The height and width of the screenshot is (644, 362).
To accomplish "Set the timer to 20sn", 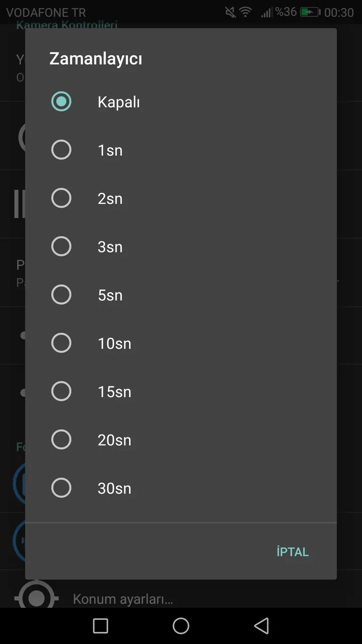I will tap(181, 440).
